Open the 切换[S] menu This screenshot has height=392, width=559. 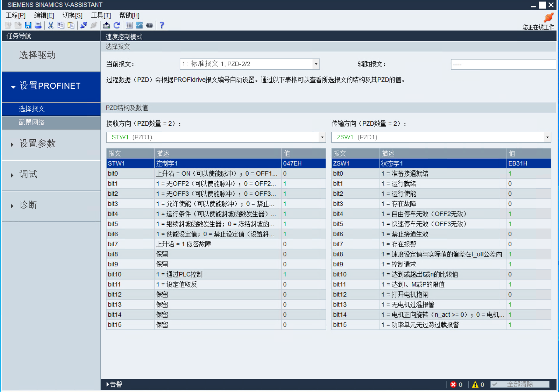point(72,15)
